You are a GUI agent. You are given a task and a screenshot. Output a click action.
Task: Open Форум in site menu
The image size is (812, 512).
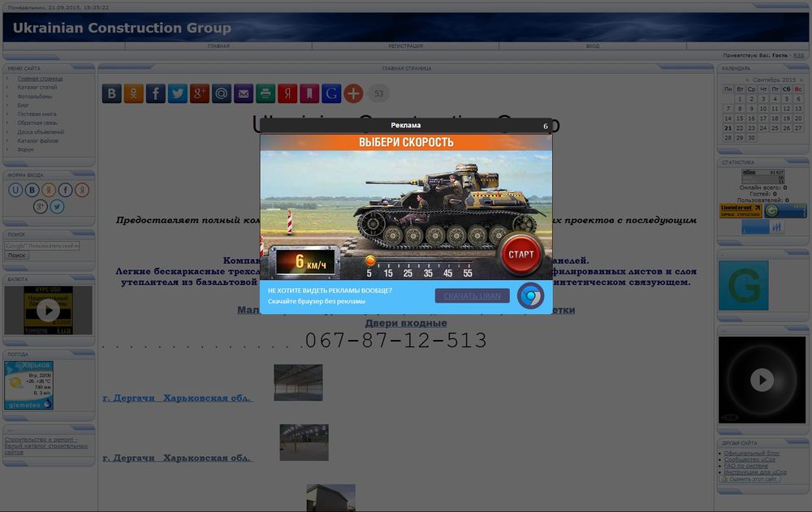pos(25,149)
